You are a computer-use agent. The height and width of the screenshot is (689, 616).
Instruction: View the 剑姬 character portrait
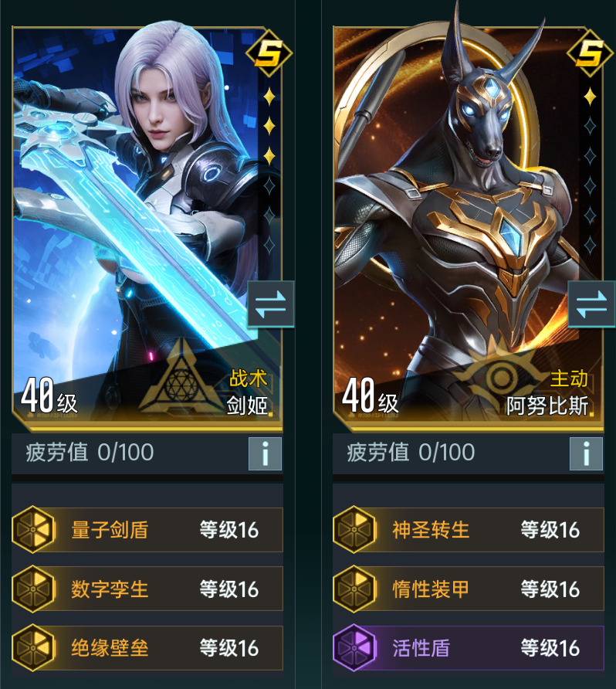tap(147, 224)
